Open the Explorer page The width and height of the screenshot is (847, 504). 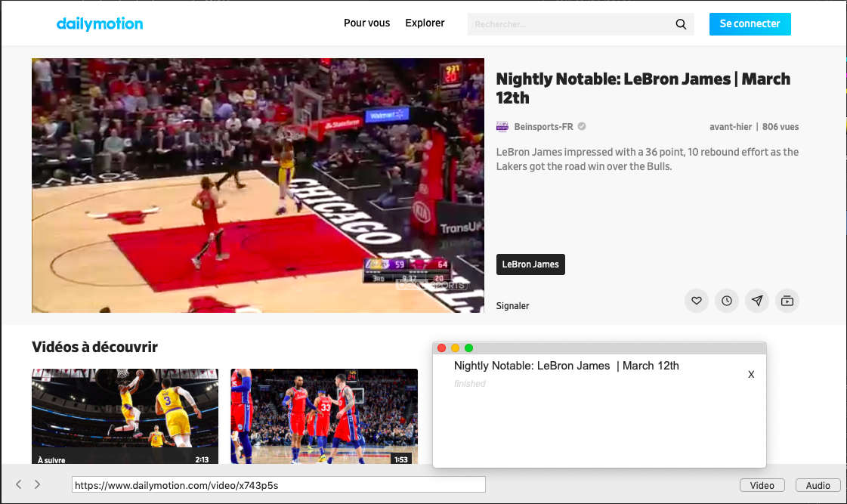[x=425, y=23]
